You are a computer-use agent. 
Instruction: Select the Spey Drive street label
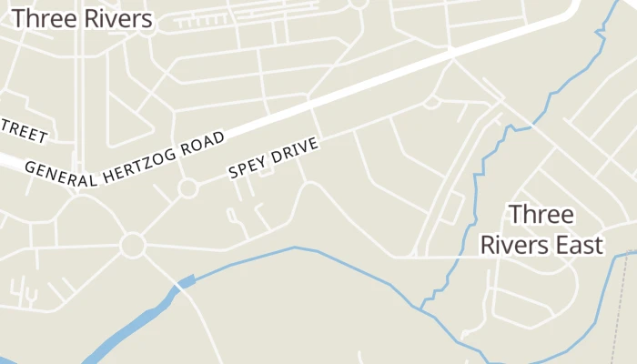273,158
